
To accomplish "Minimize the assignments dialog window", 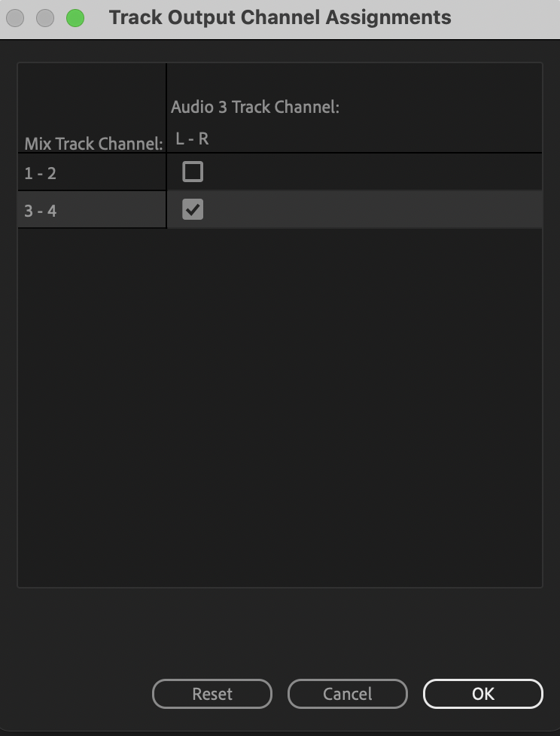I will [x=44, y=16].
